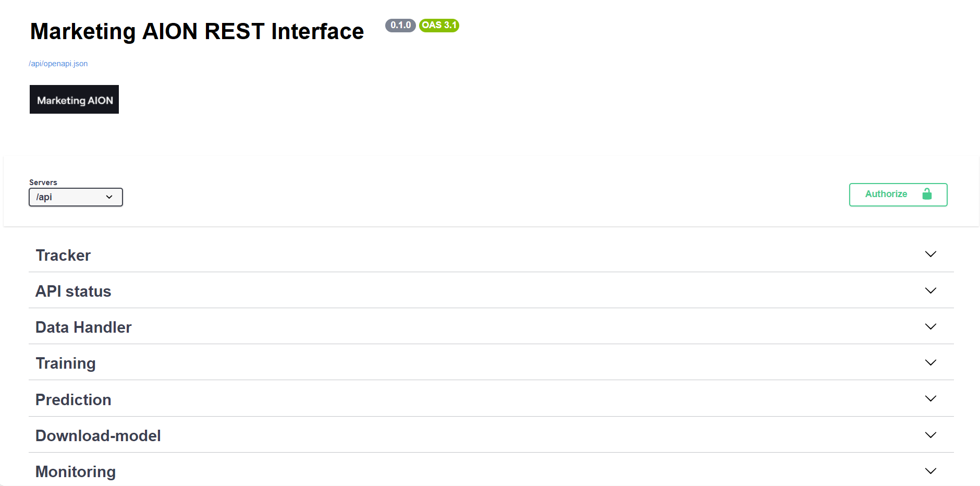
Task: Expand the Tracker section chevron
Action: (x=930, y=254)
